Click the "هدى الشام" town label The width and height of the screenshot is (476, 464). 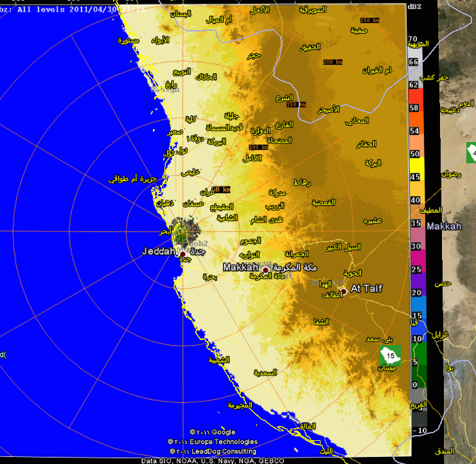[x=267, y=220]
